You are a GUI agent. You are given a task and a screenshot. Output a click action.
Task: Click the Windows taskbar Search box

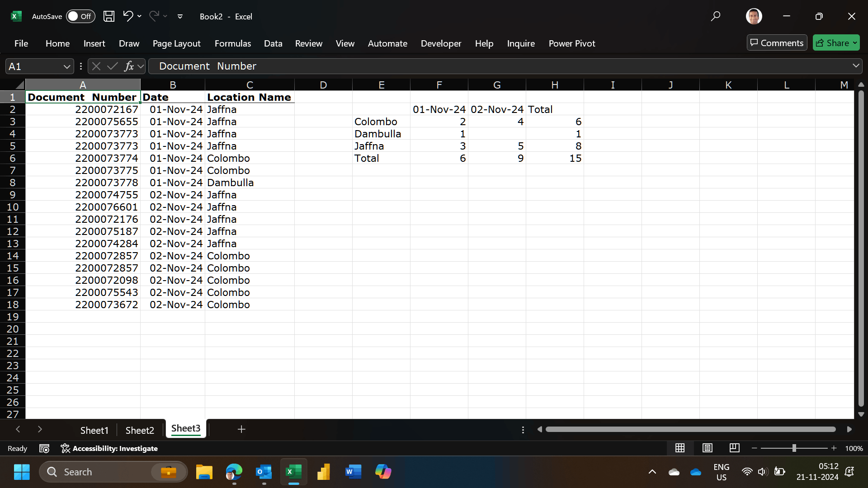pyautogui.click(x=113, y=472)
